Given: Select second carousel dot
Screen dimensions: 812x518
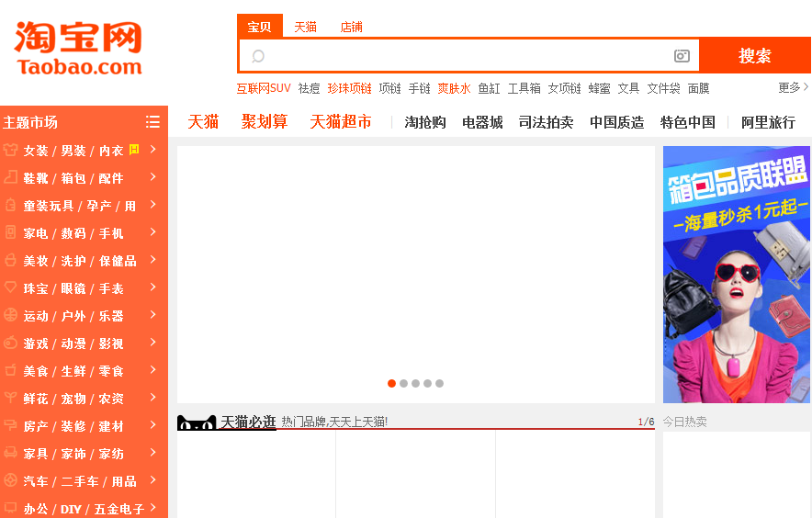Looking at the screenshot, I should [x=403, y=383].
